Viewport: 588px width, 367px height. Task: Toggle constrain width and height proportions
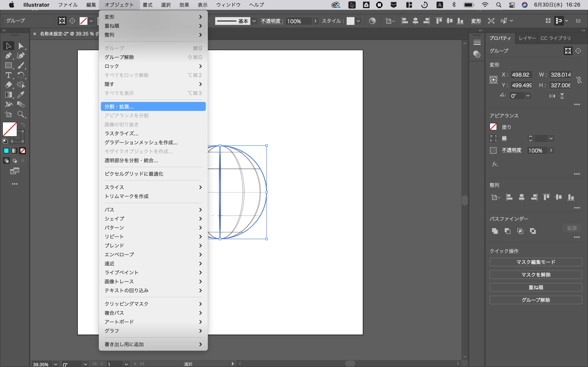[579, 80]
